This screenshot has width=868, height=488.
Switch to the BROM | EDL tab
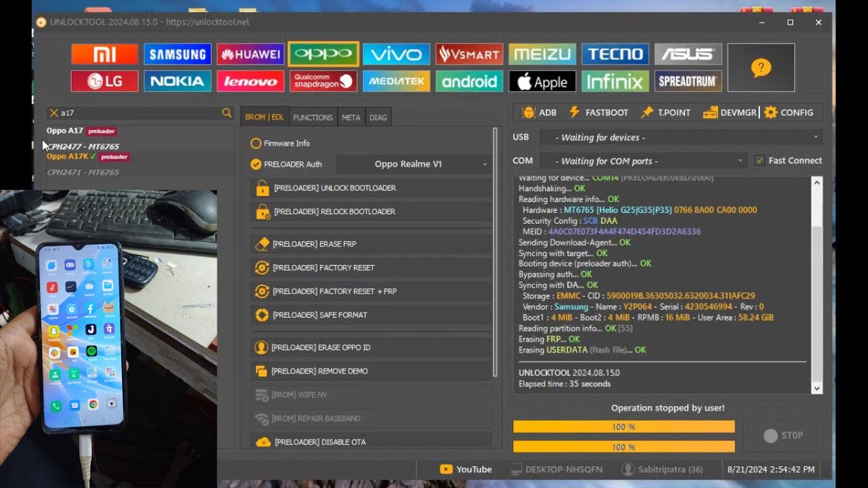[x=264, y=117]
